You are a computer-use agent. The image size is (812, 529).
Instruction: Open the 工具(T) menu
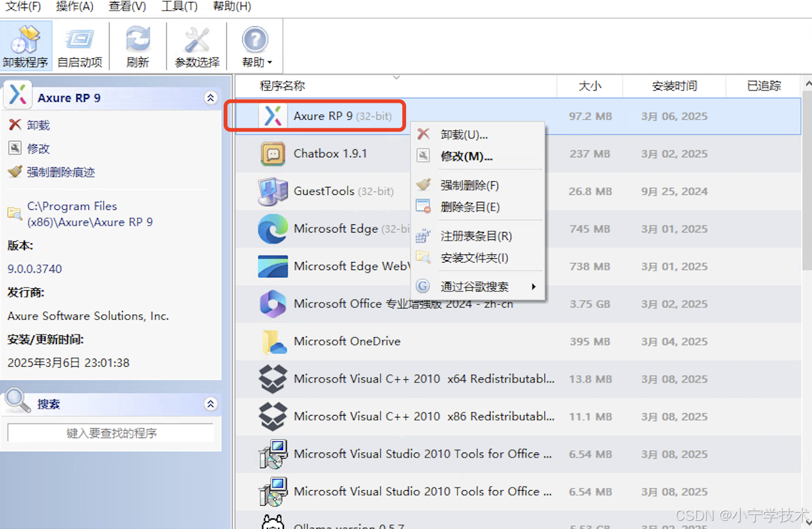tap(179, 6)
